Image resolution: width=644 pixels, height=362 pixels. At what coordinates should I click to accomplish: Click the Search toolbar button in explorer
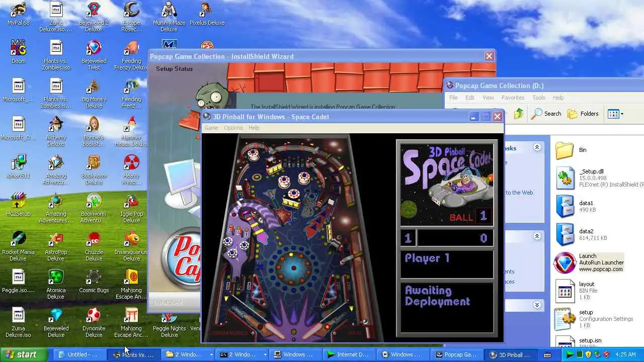546,114
